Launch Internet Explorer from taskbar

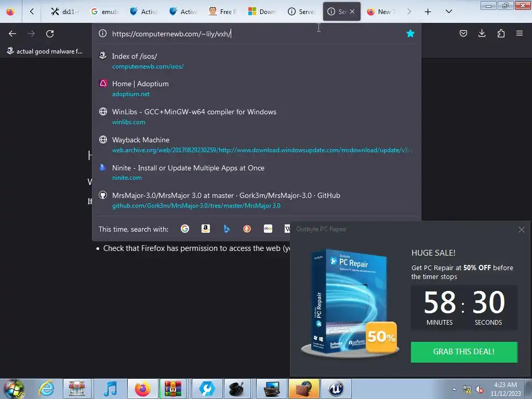pos(46,389)
